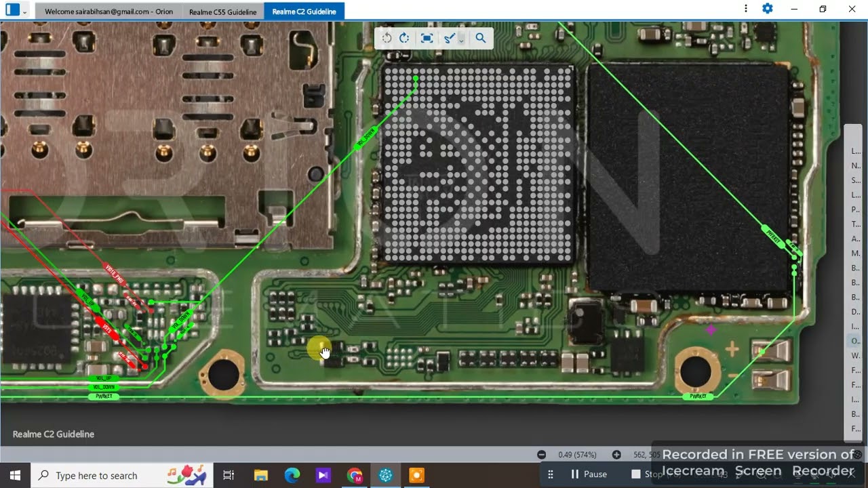Launch Microsoft Edge from the taskbar
Image resolution: width=868 pixels, height=488 pixels.
292,475
